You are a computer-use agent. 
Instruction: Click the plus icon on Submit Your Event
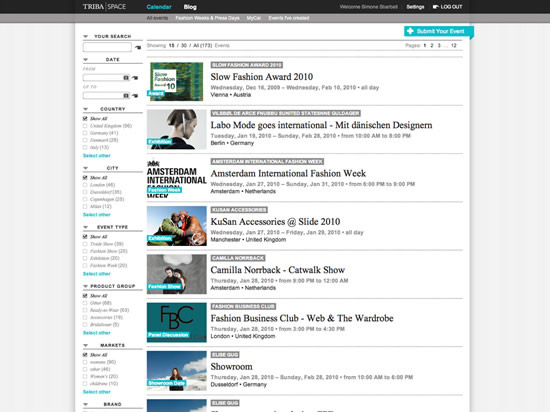(x=410, y=31)
